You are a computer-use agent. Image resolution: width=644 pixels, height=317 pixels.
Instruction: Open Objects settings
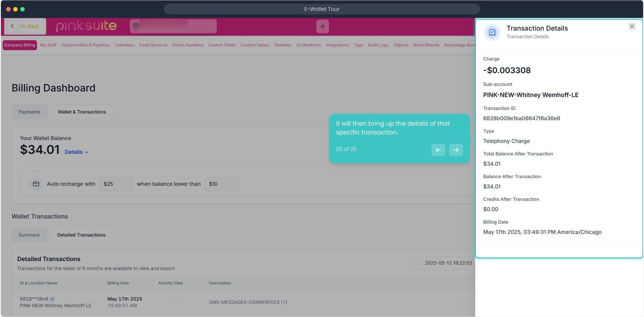(401, 45)
